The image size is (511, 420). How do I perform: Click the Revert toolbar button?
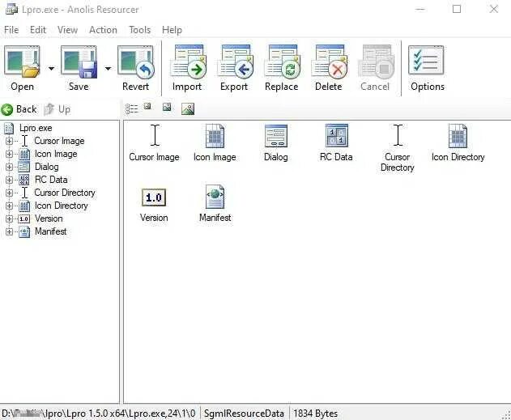coord(135,68)
